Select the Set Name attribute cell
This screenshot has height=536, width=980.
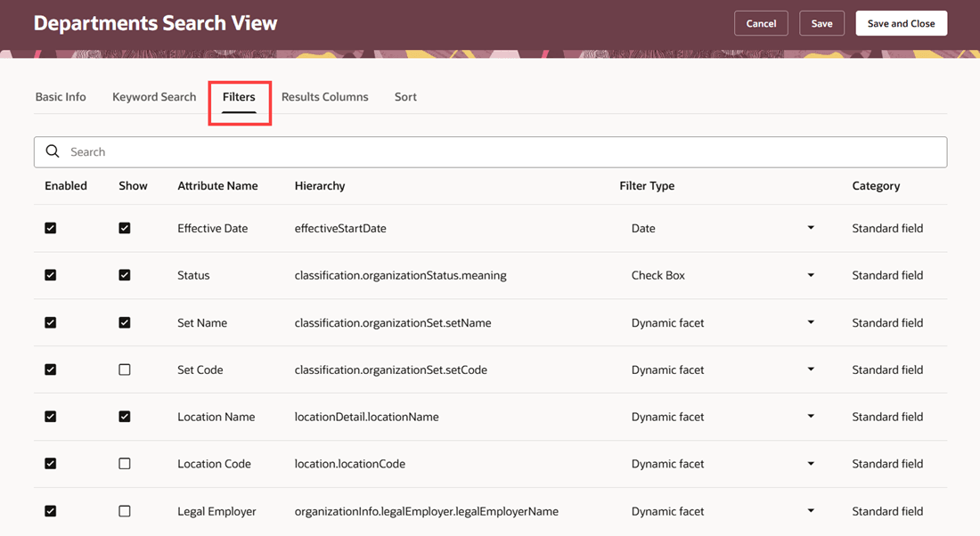202,322
